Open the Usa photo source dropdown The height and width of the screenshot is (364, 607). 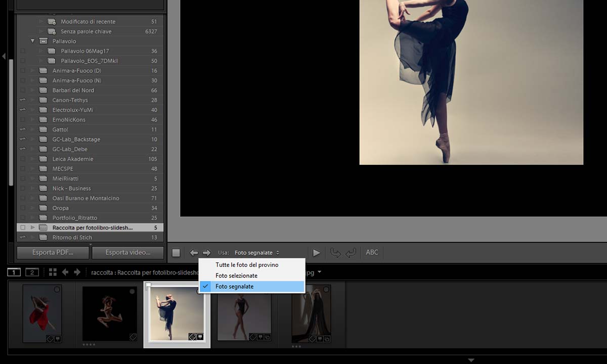click(256, 253)
